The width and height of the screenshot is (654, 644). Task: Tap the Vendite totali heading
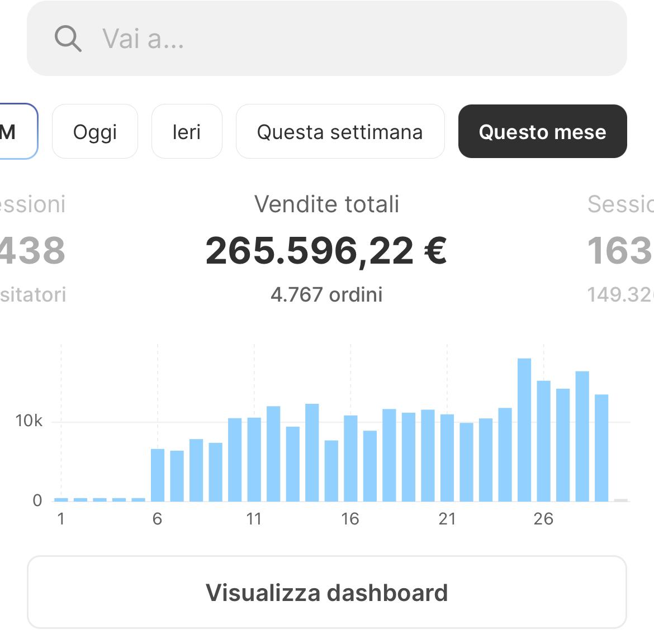[x=326, y=204]
